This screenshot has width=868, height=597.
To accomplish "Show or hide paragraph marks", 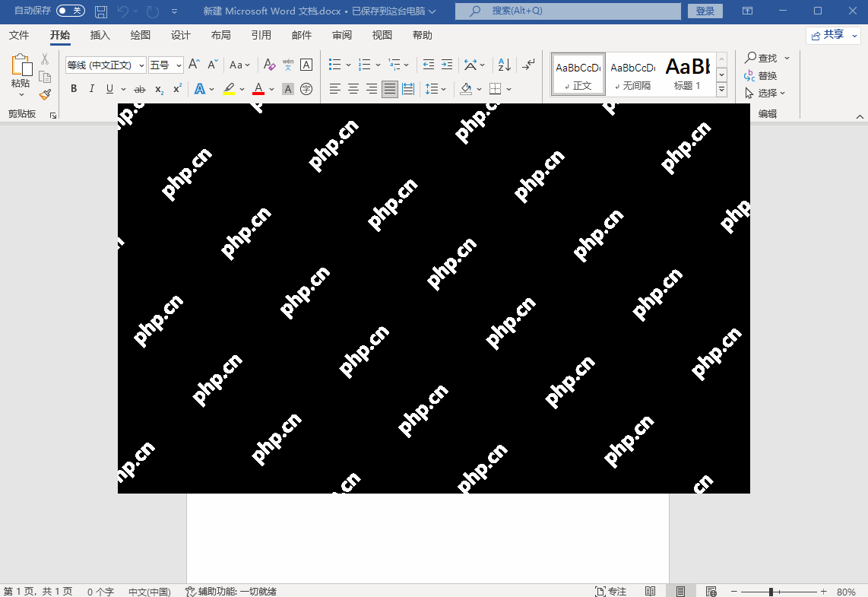I will point(529,65).
